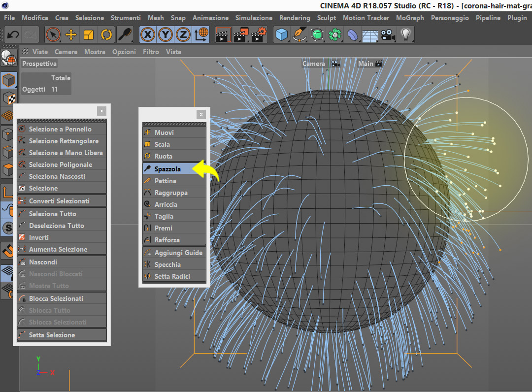The width and height of the screenshot is (532, 392).
Task: Render to Picture Viewer icon
Action: (x=241, y=34)
